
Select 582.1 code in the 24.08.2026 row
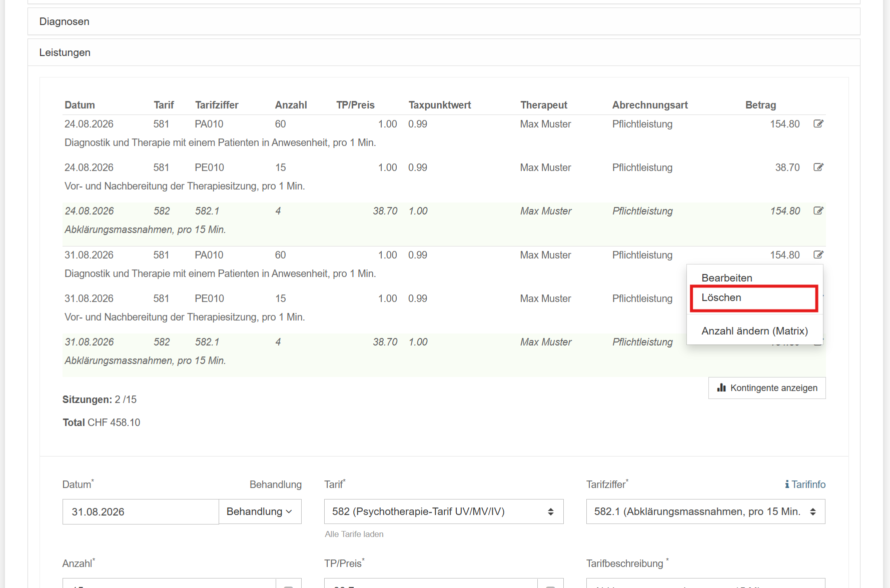click(x=207, y=211)
